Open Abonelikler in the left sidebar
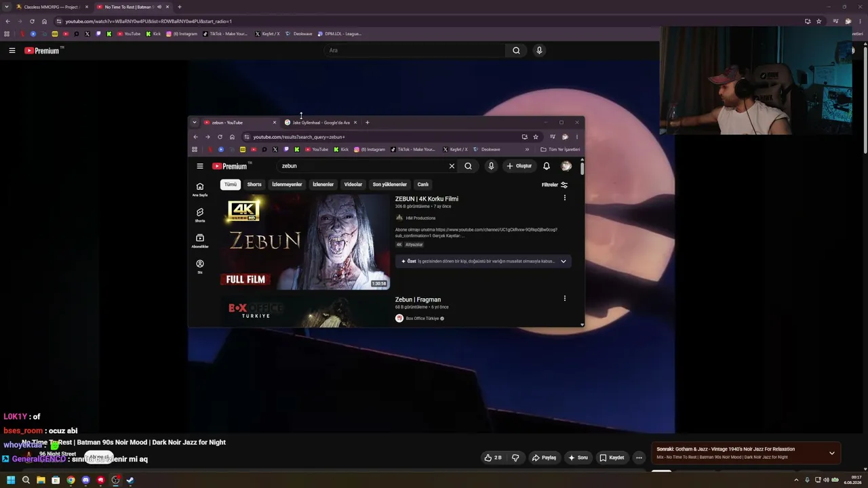The image size is (868, 488). tap(200, 241)
